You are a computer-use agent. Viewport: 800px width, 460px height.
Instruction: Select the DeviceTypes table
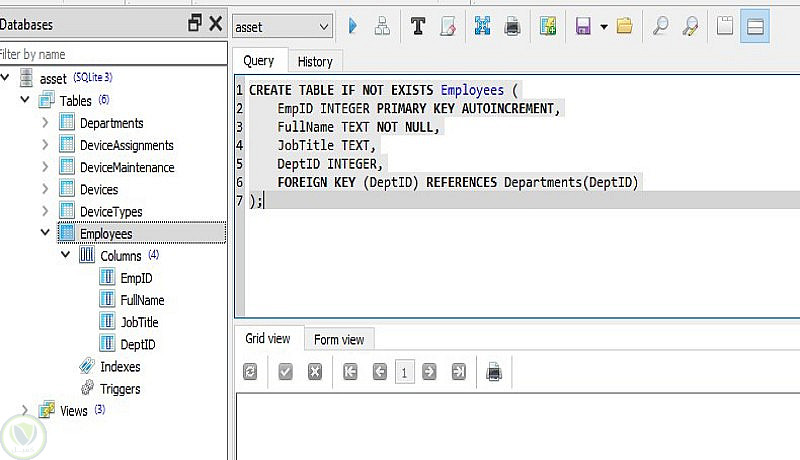click(x=111, y=211)
